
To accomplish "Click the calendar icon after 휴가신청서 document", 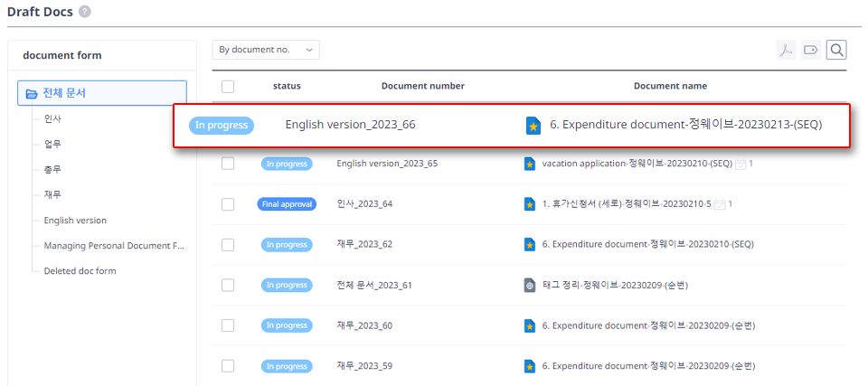I will [x=720, y=204].
